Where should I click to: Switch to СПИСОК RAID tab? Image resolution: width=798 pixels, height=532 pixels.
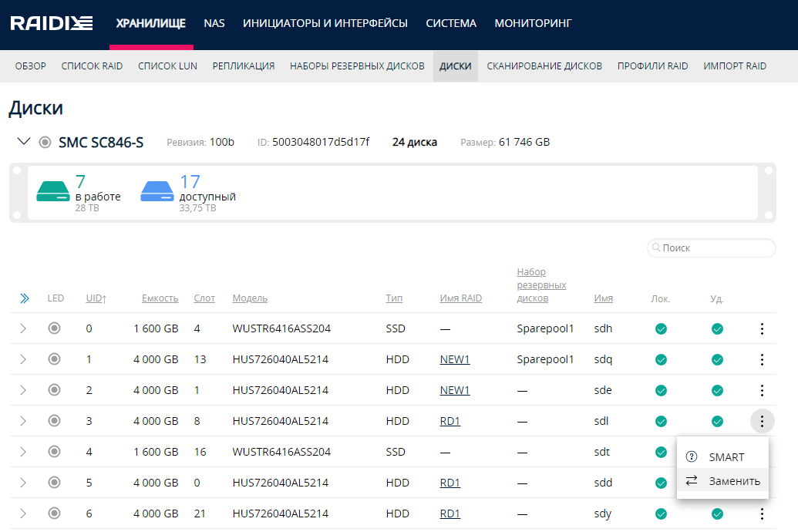(x=92, y=66)
